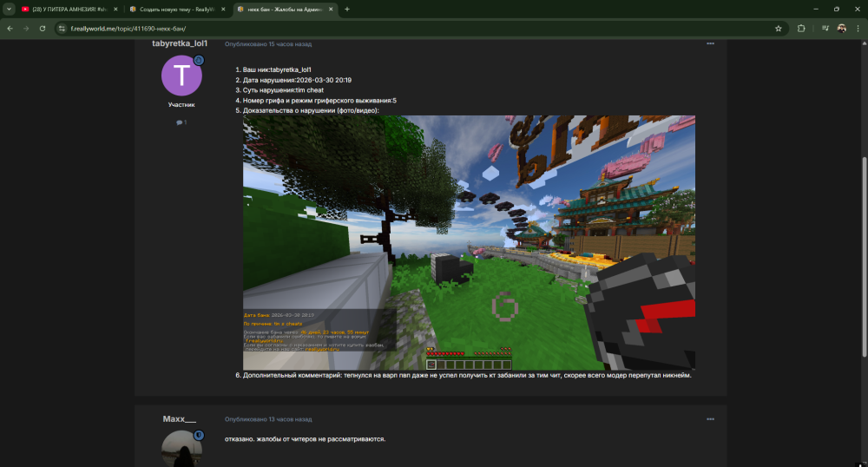Viewport: 868px width, 467px height.
Task: Bookmark this page with star icon
Action: point(779,29)
